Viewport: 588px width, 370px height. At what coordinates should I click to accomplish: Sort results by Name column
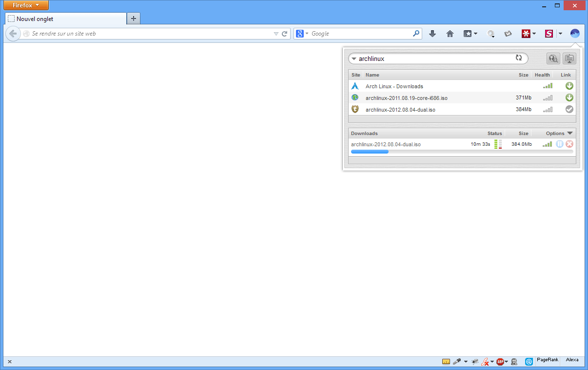[x=372, y=75]
